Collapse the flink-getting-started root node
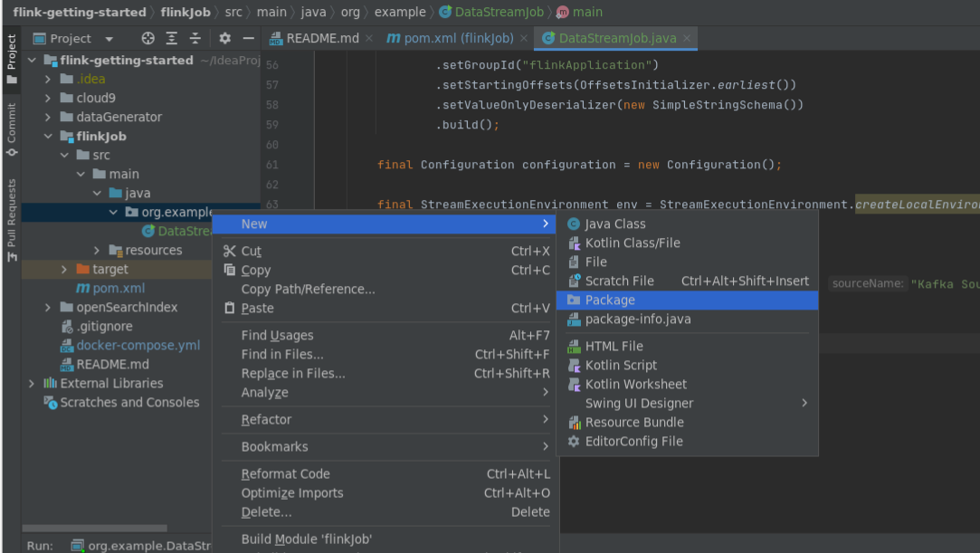The width and height of the screenshot is (980, 553). pyautogui.click(x=32, y=60)
